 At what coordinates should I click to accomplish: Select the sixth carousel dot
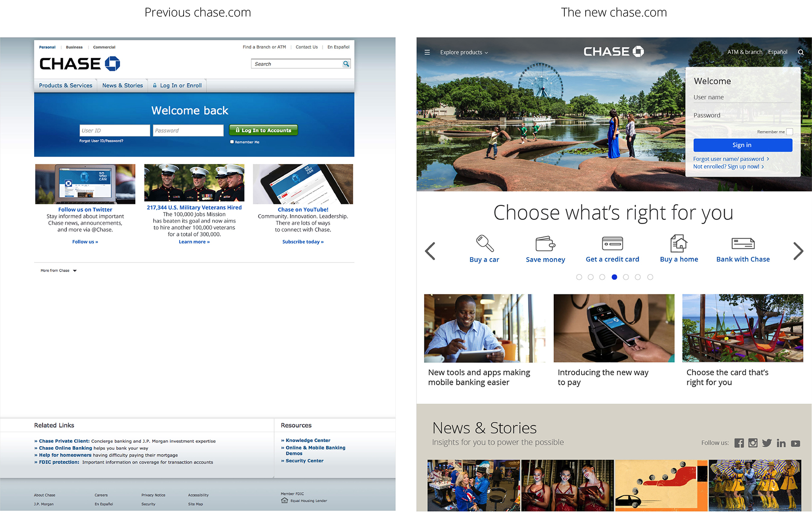pyautogui.click(x=638, y=277)
